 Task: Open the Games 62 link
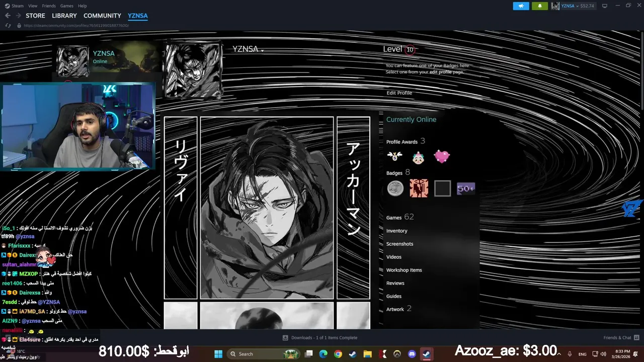[x=400, y=217]
